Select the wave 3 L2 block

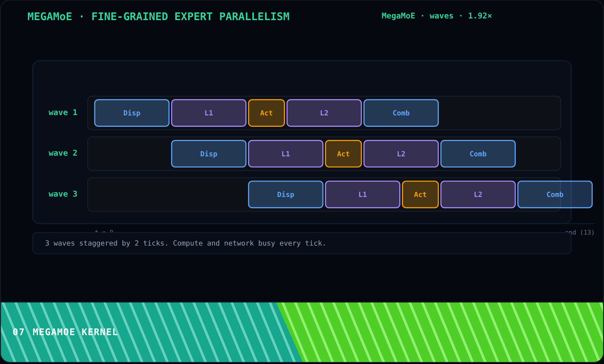tap(478, 195)
